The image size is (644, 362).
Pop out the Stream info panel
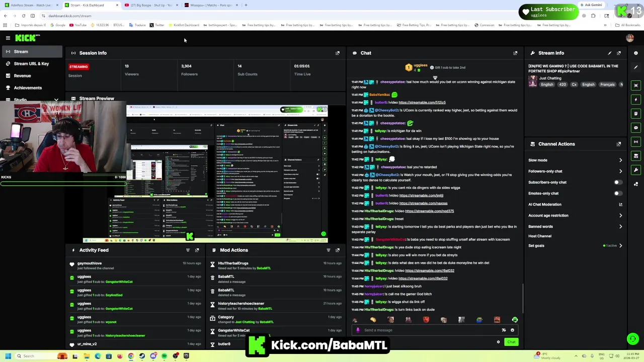pos(619,53)
